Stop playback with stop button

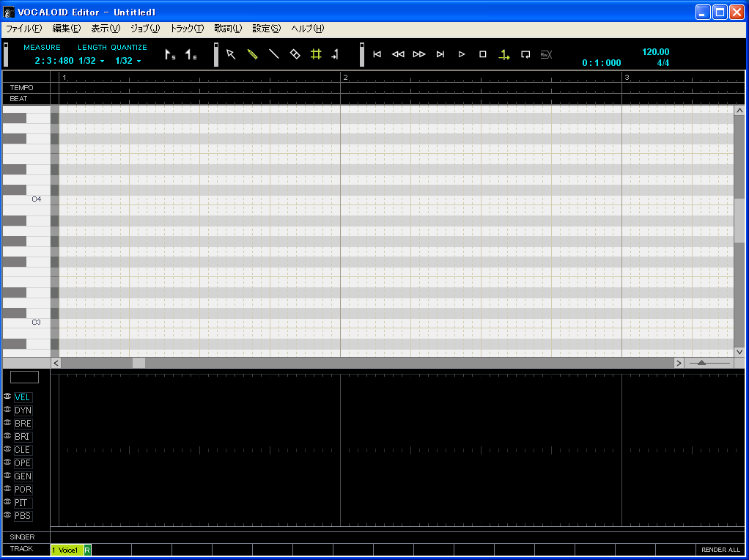tap(482, 54)
